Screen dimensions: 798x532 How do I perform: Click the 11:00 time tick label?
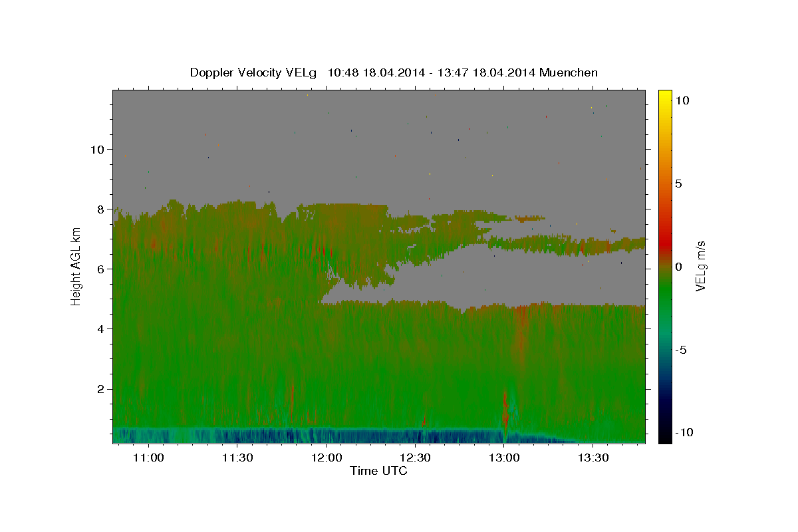[x=148, y=458]
